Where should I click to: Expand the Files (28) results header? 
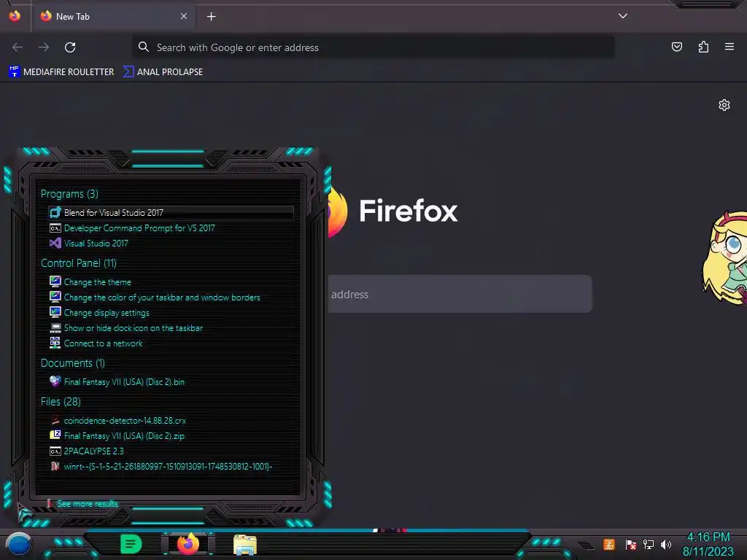click(61, 402)
